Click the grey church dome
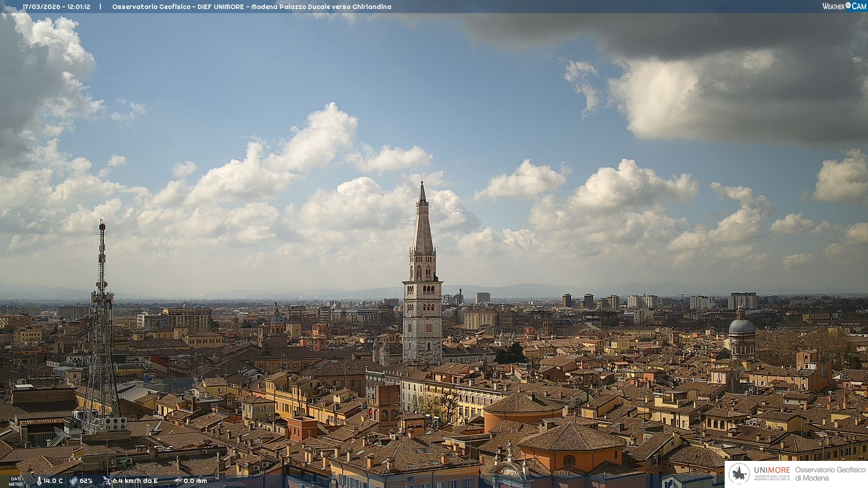Screen dimensions: 868x488 pyautogui.click(x=741, y=326)
